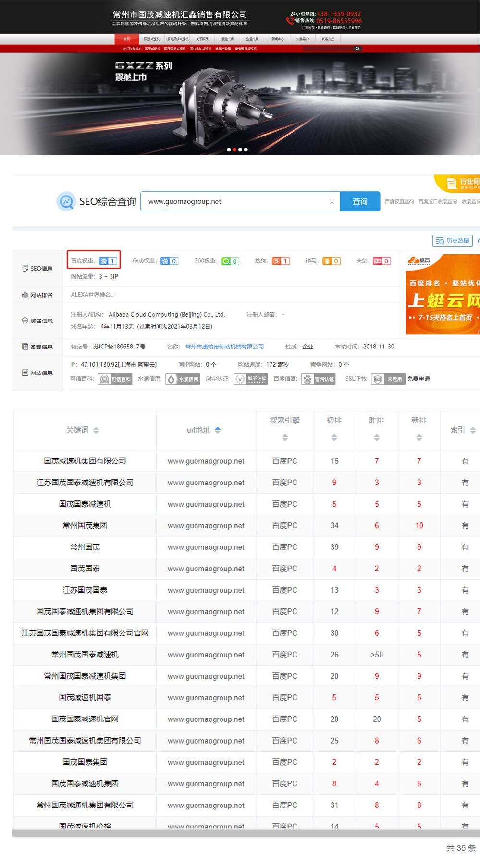Click hot keyword 圆柱齿轮减速机 in red bar
The height and width of the screenshot is (868, 480).
[200, 49]
